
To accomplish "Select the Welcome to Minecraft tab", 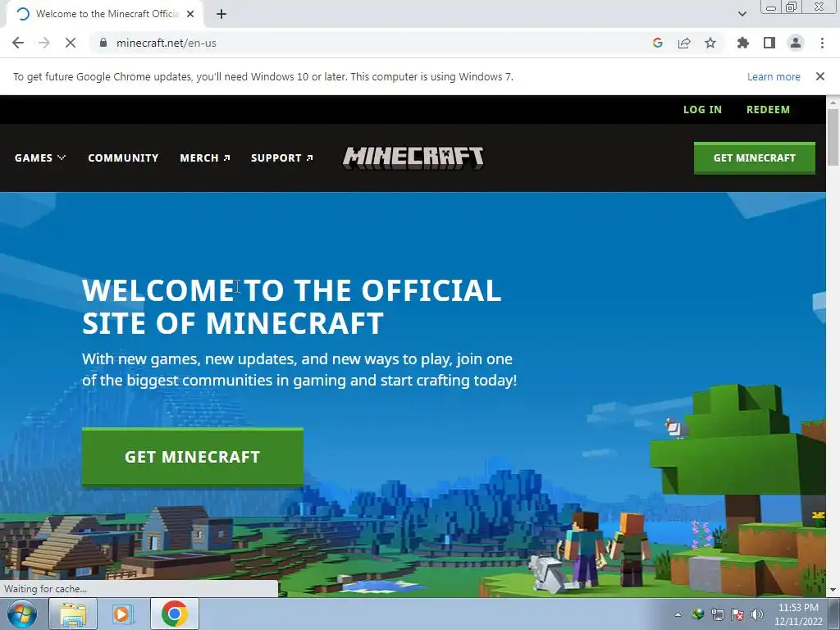I will coord(104,14).
